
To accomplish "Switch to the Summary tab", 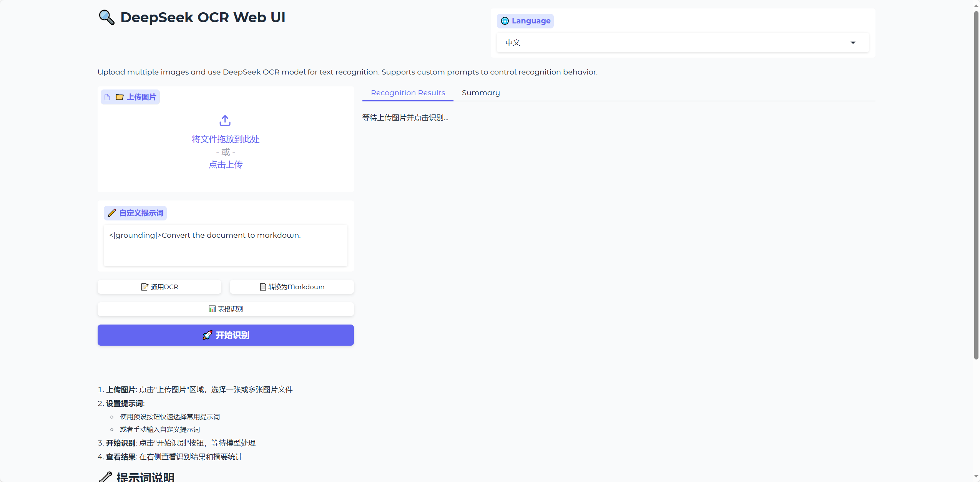I will pos(480,93).
